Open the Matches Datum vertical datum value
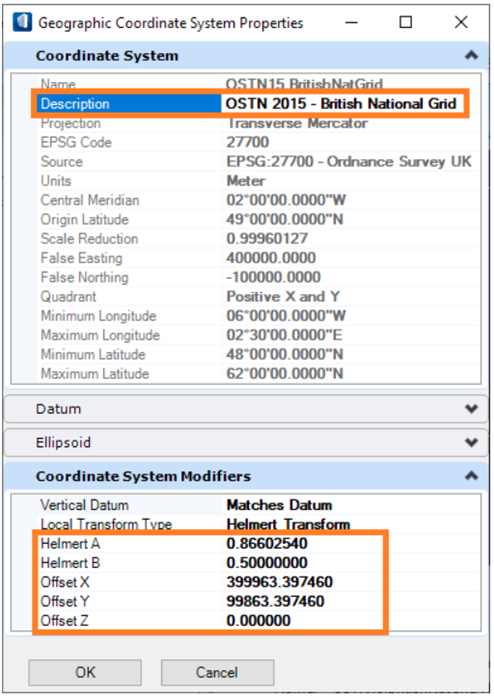Screen dimensions: 494x699 tap(279, 505)
